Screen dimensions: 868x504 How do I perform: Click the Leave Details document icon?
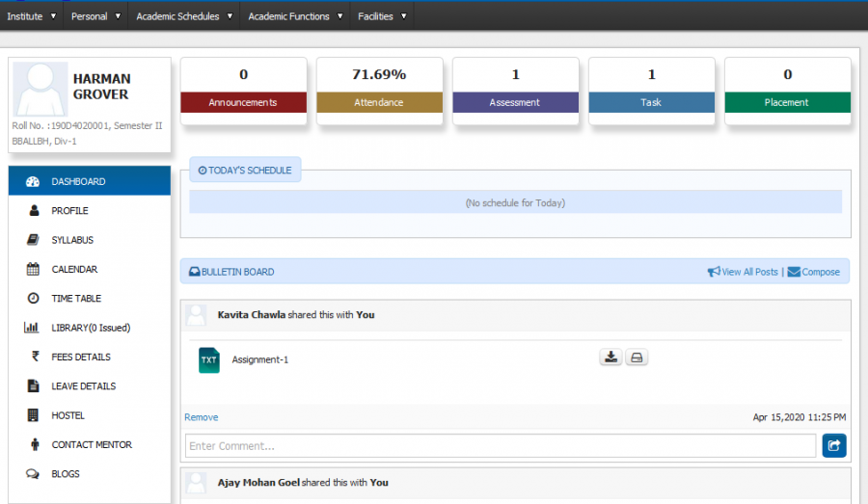[33, 385]
